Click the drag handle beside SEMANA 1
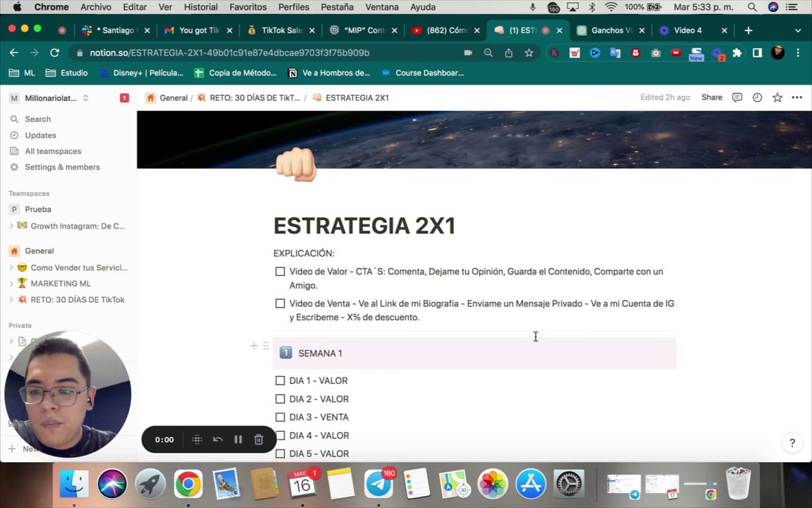812x508 pixels. pos(266,346)
